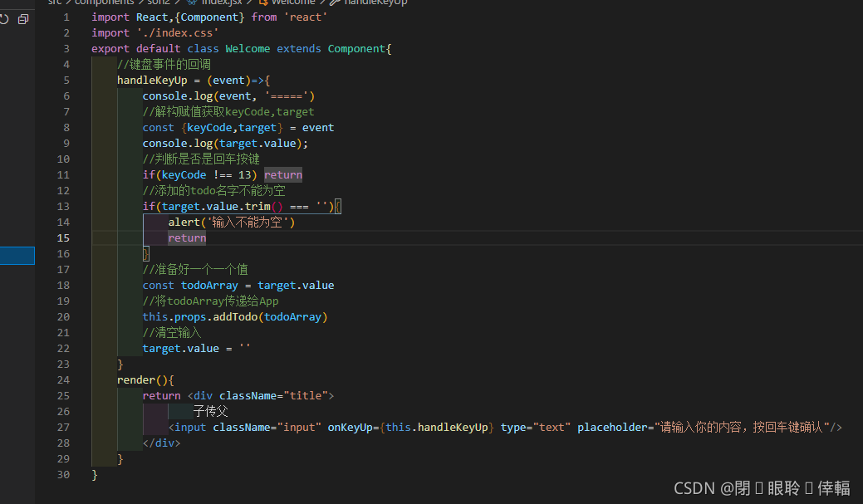Click the comment '//清空输入'
Image resolution: width=863 pixels, height=504 pixels.
(x=172, y=333)
